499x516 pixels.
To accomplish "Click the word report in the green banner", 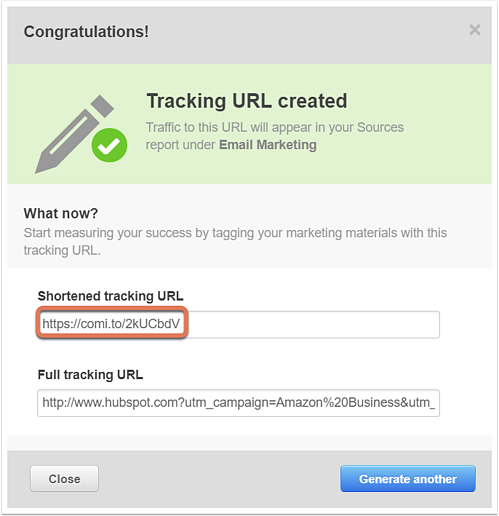I will pyautogui.click(x=162, y=145).
